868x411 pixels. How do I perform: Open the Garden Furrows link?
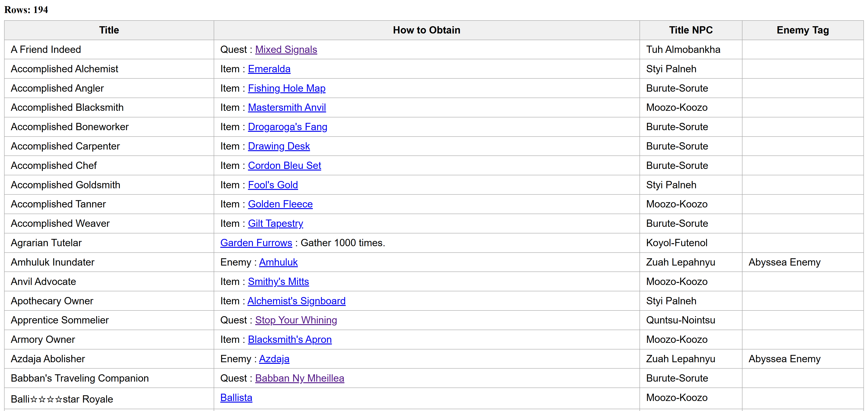point(256,243)
